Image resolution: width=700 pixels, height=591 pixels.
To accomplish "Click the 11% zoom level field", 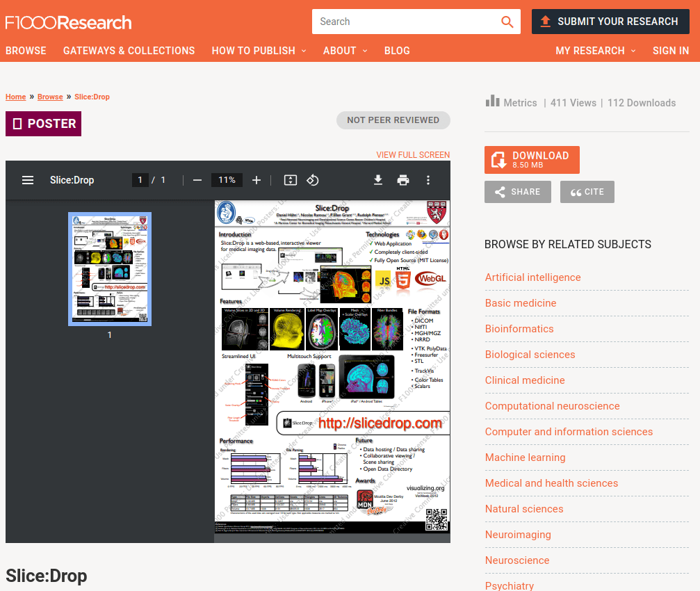I will [x=227, y=180].
